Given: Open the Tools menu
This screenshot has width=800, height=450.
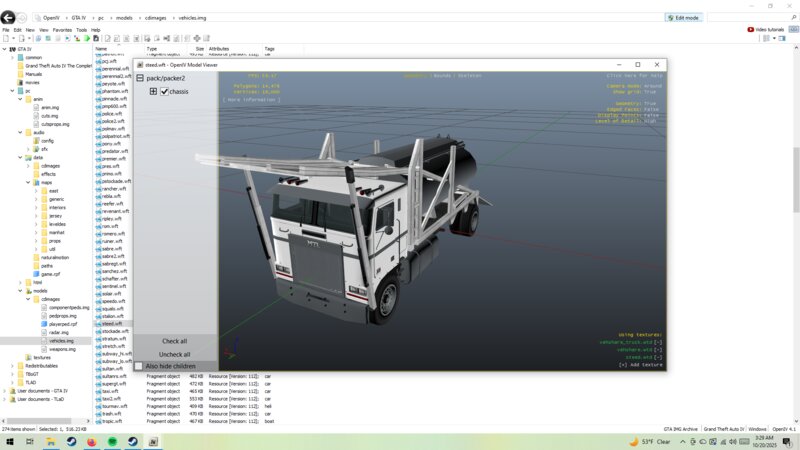Looking at the screenshot, I should (80, 30).
